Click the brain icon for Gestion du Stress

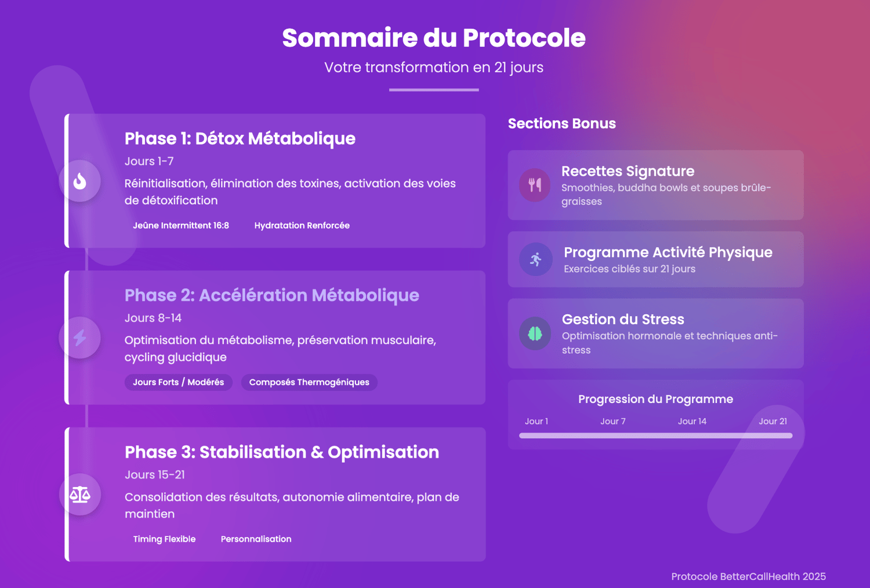click(x=535, y=333)
